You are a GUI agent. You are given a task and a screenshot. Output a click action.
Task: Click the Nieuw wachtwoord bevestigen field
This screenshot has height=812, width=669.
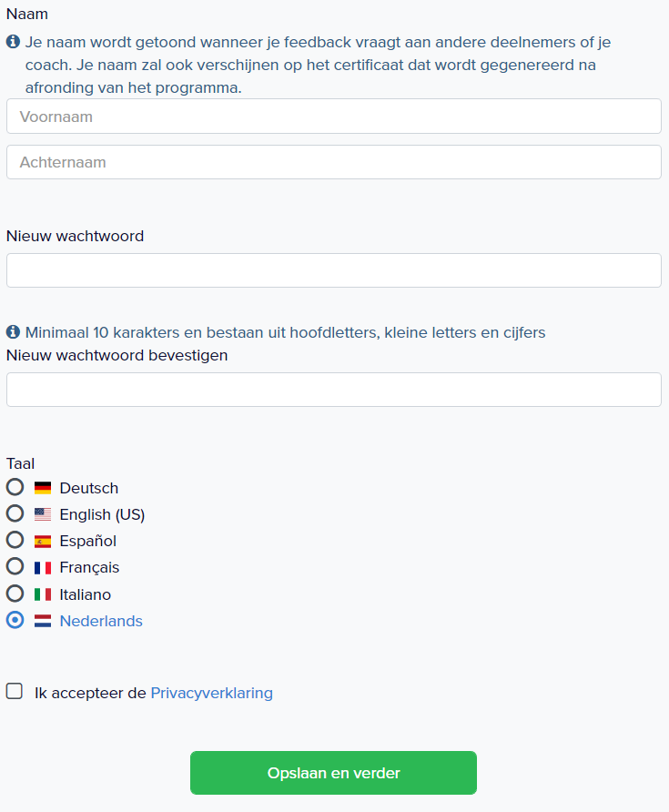pyautogui.click(x=334, y=390)
